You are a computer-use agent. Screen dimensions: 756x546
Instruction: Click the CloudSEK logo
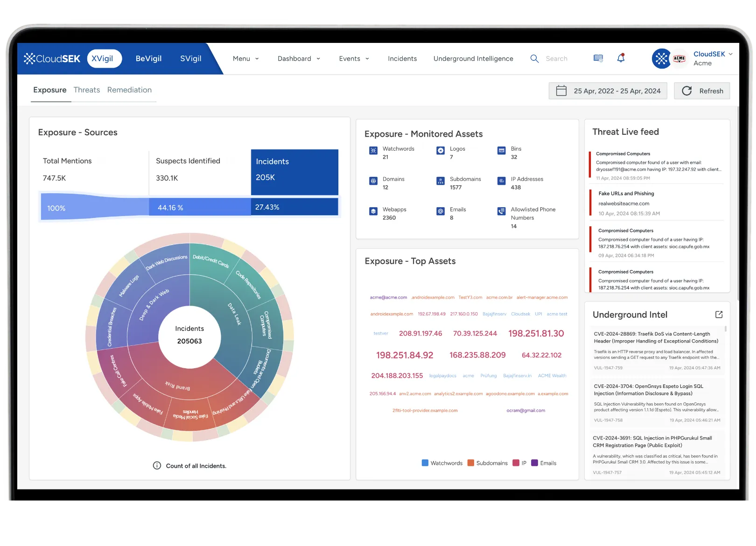(x=52, y=59)
